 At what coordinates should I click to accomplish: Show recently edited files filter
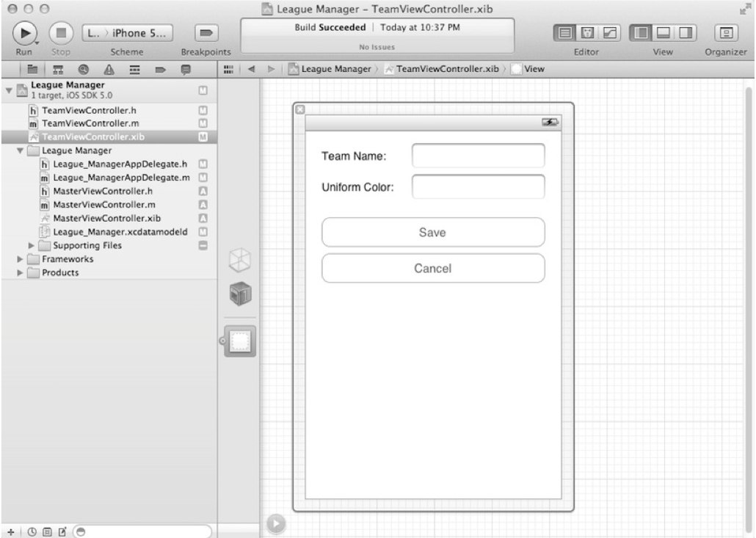tap(32, 531)
